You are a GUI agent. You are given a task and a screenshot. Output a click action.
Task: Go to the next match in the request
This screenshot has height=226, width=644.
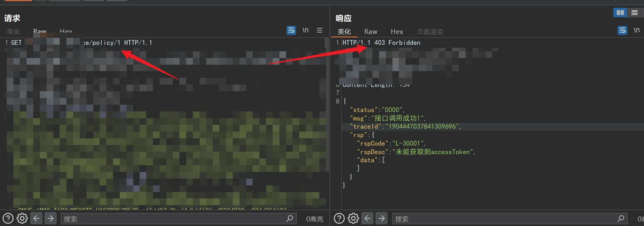coord(51,219)
